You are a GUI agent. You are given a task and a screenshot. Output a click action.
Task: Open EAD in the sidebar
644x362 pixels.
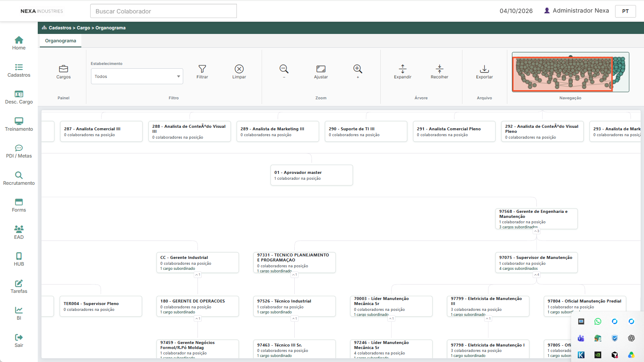pos(19,233)
